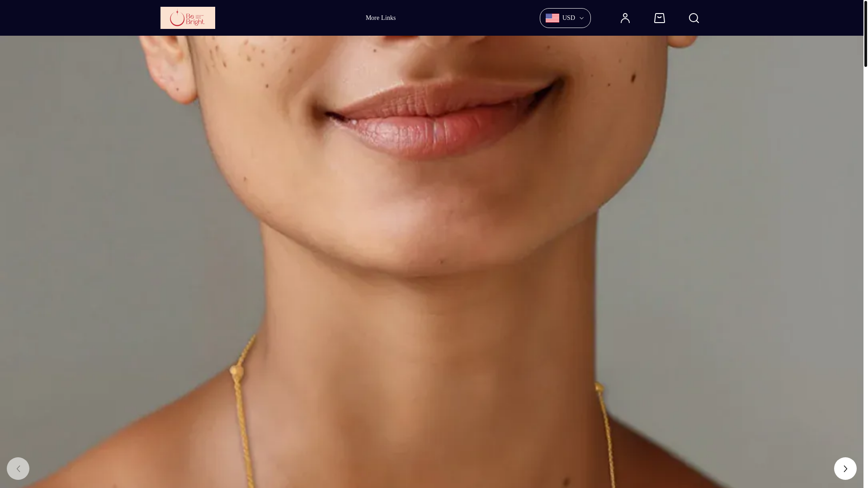Expand the USD currency selector
868x488 pixels.
coord(565,18)
